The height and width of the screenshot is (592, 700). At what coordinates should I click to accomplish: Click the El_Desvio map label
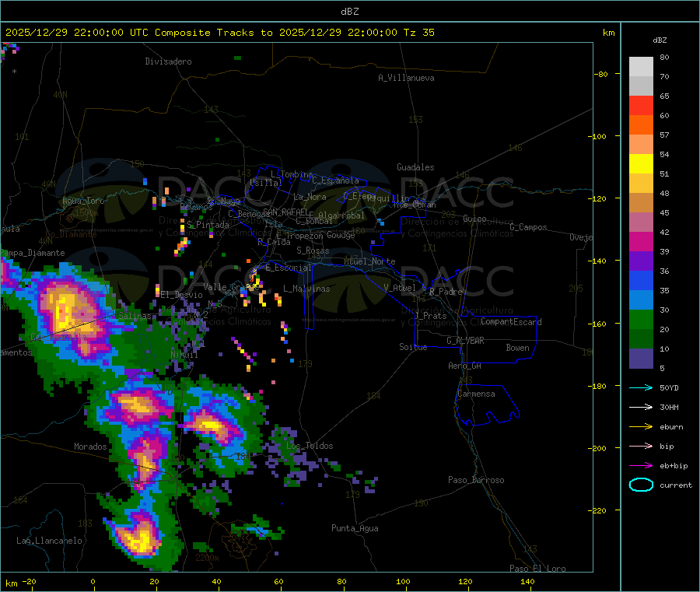181,295
